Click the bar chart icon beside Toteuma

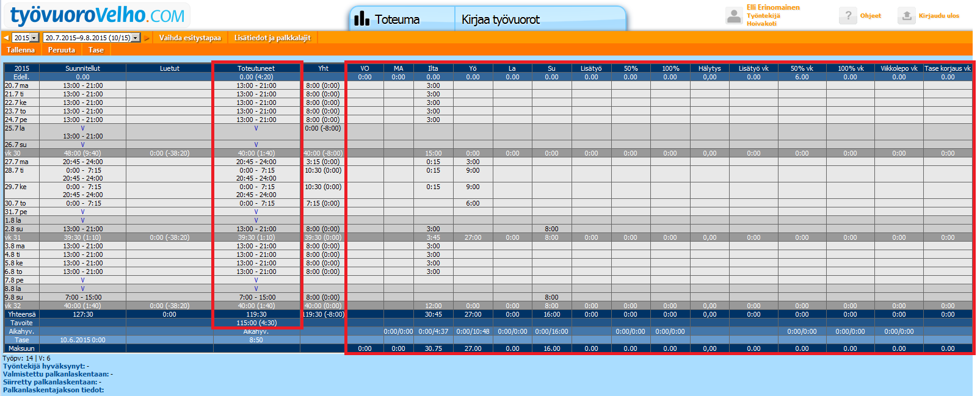(362, 18)
